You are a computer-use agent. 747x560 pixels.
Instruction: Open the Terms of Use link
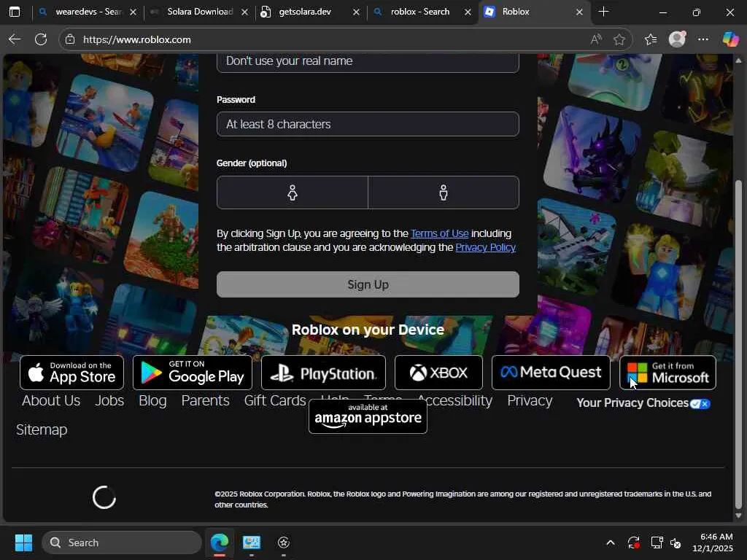pos(439,233)
